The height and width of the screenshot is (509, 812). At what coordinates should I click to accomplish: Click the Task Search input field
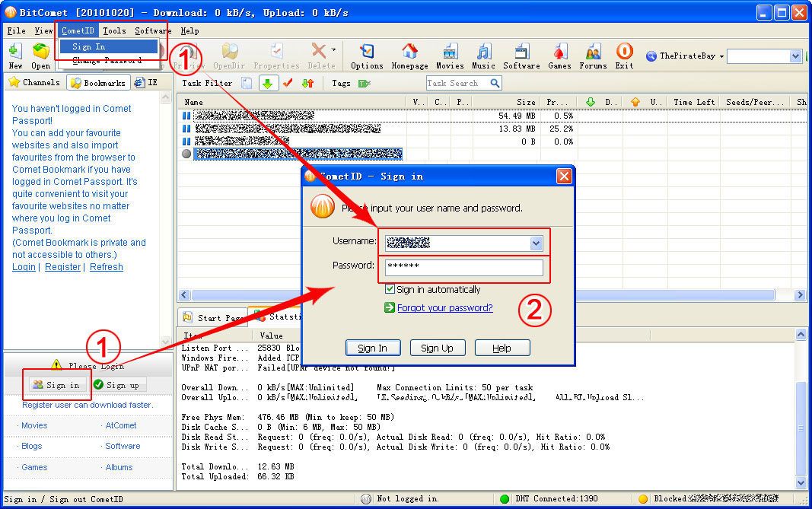[x=457, y=83]
